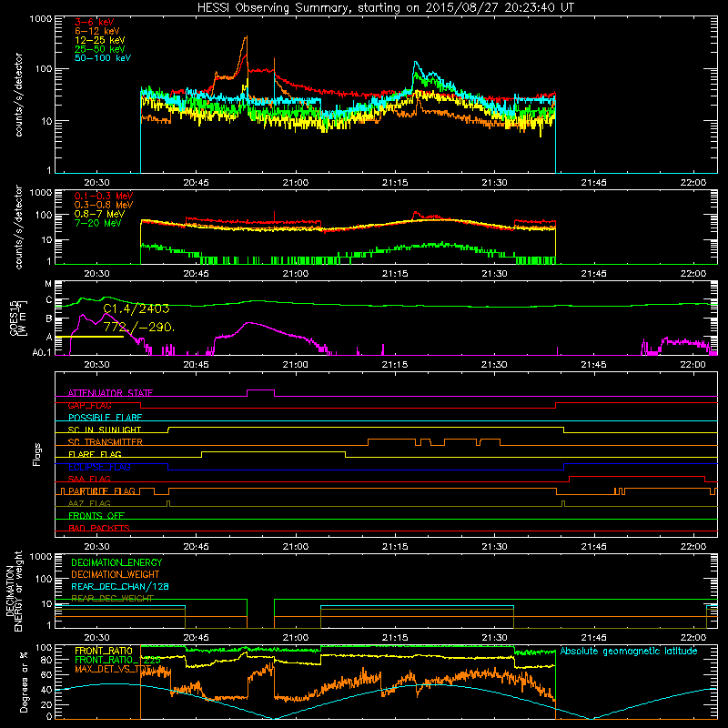728x728 pixels.
Task: Click the 0.8-7 MeV legend label
Action: tap(99, 214)
